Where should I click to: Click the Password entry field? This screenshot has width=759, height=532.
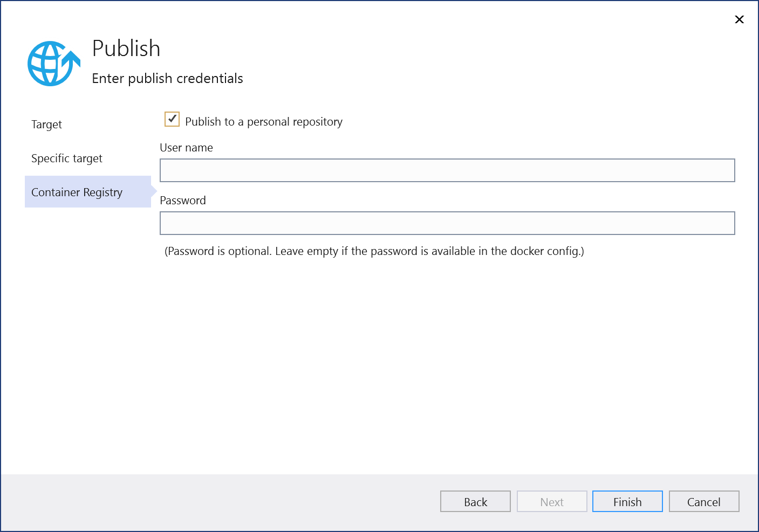coord(447,223)
